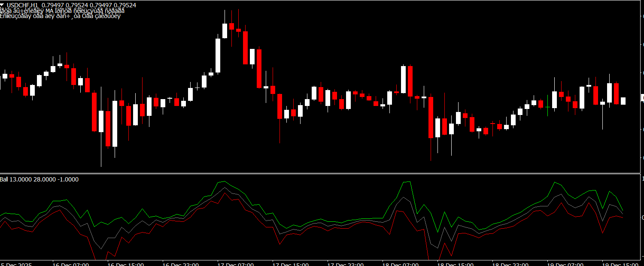Select the tallest white candle near 17 Dec 07:00

(218, 56)
